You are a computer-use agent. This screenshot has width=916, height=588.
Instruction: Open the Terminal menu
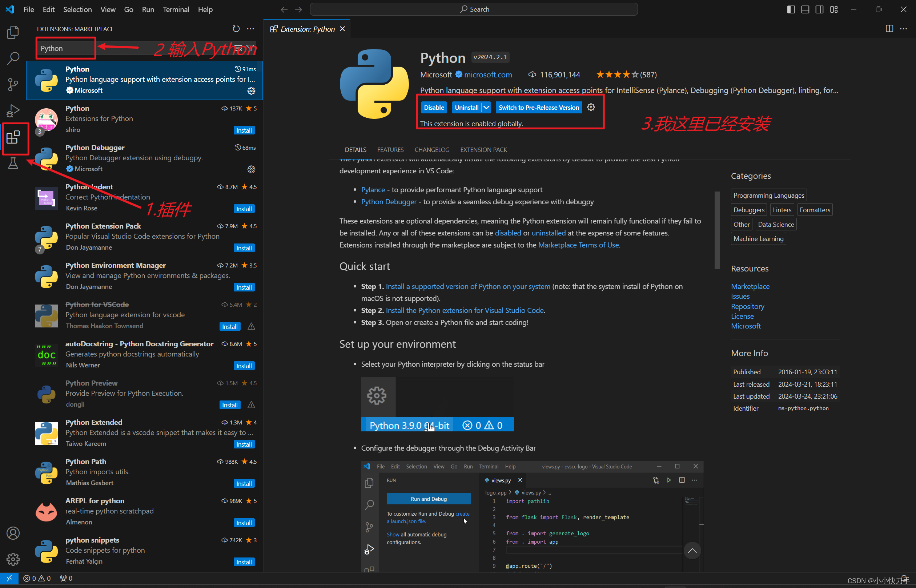pos(176,9)
